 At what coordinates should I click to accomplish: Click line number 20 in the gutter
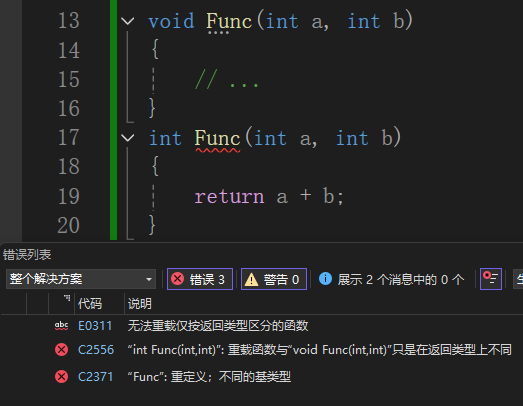[x=69, y=225]
